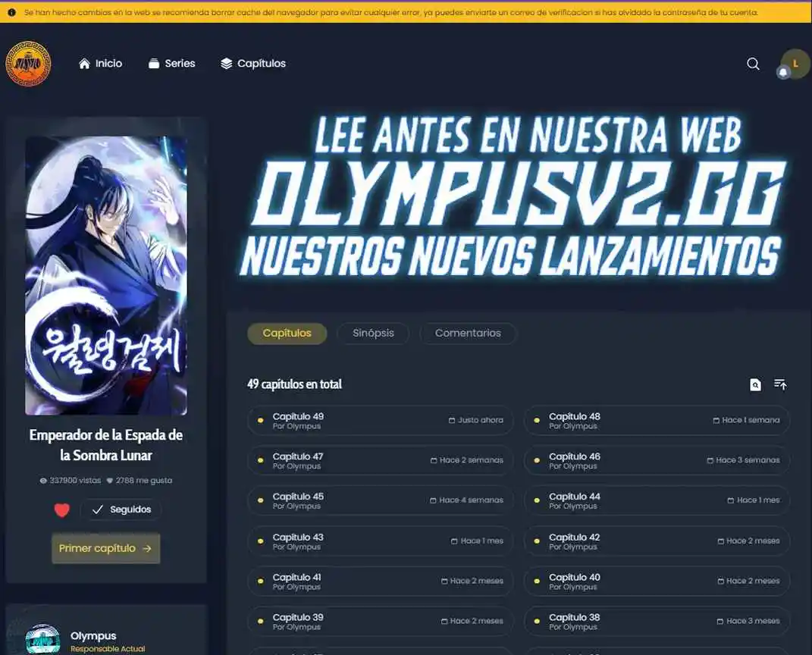The height and width of the screenshot is (655, 812).
Task: Open Capítulo 44
Action: click(657, 500)
